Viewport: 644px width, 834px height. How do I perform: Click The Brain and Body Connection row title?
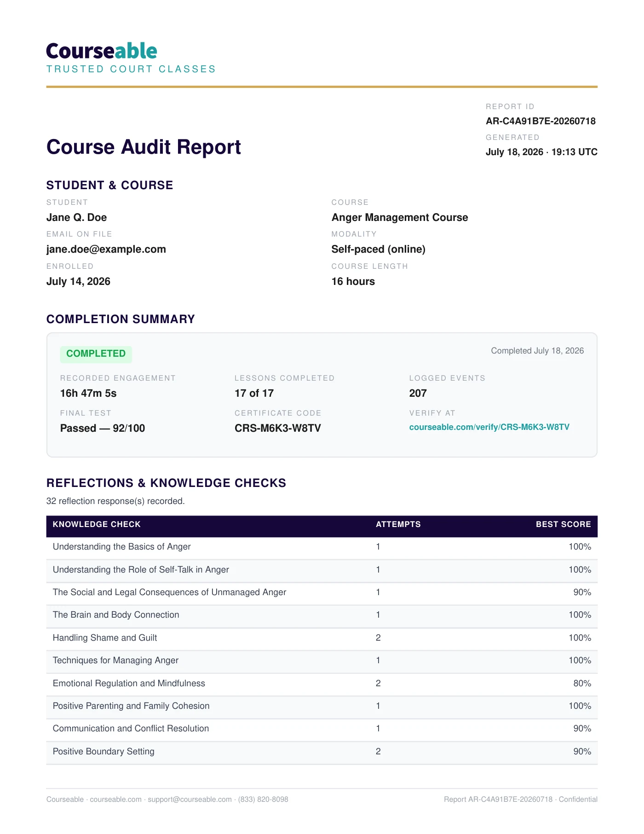[x=116, y=615]
